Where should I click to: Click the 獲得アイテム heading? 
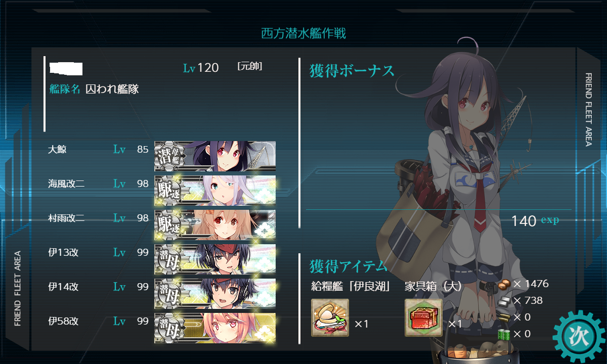point(348,265)
